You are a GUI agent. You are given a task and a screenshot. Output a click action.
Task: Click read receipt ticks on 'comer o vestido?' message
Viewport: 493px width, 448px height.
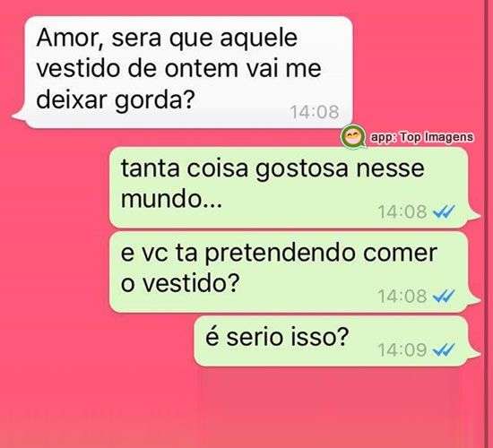(444, 296)
